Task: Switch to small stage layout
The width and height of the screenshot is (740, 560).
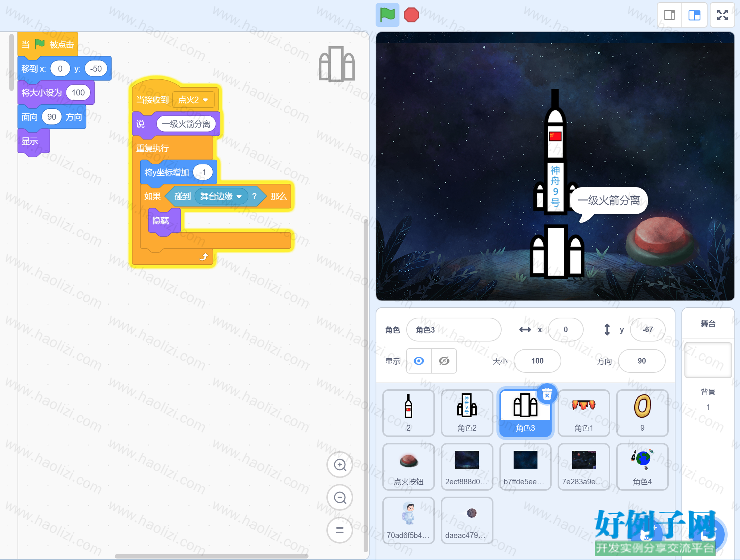Action: click(x=670, y=15)
